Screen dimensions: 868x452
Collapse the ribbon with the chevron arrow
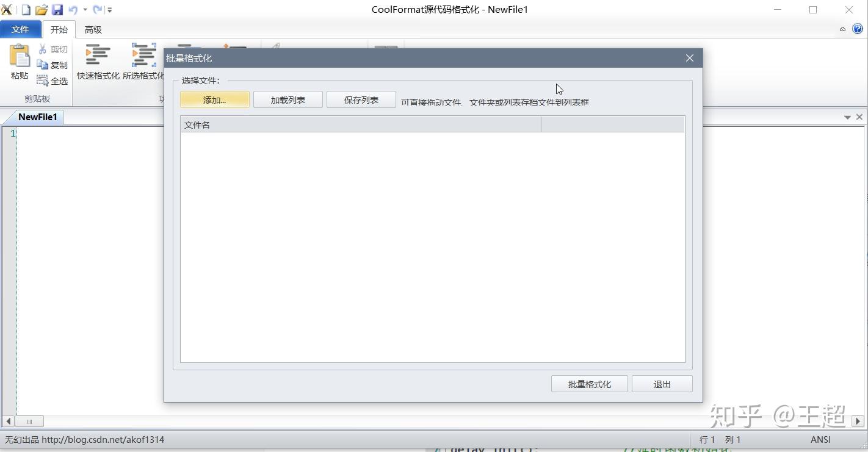pyautogui.click(x=842, y=29)
